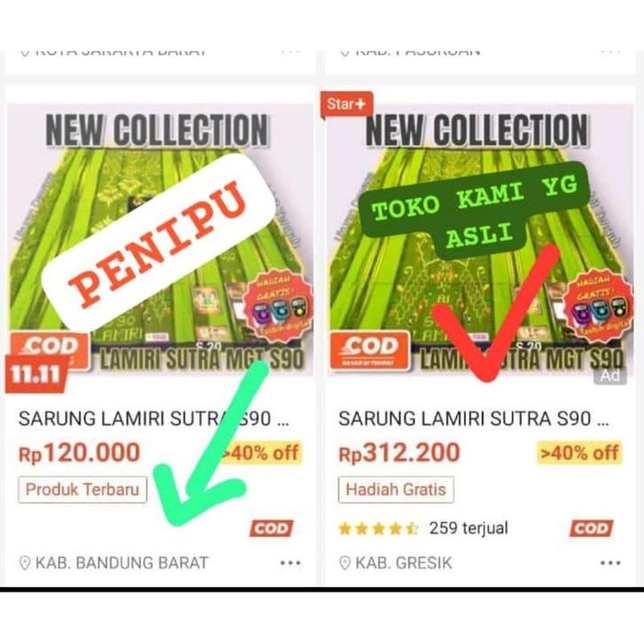Tap location pin icon beside Kab. Gresik
The image size is (644, 644).
pyautogui.click(x=344, y=562)
